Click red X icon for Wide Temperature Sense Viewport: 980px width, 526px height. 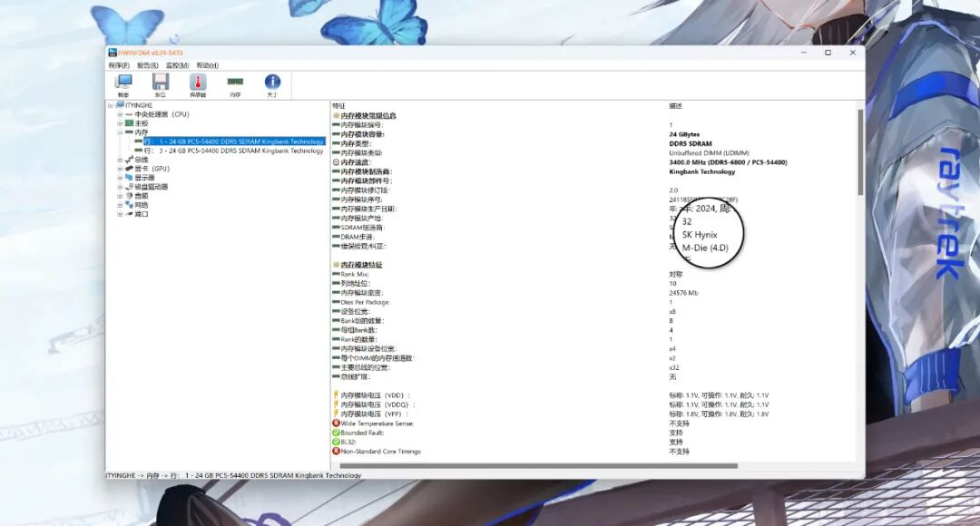point(337,423)
